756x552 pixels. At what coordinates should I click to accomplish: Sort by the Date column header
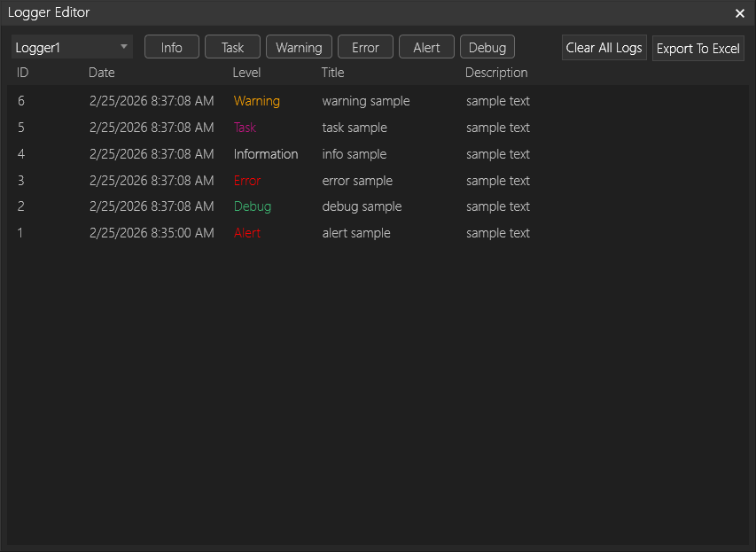point(102,73)
